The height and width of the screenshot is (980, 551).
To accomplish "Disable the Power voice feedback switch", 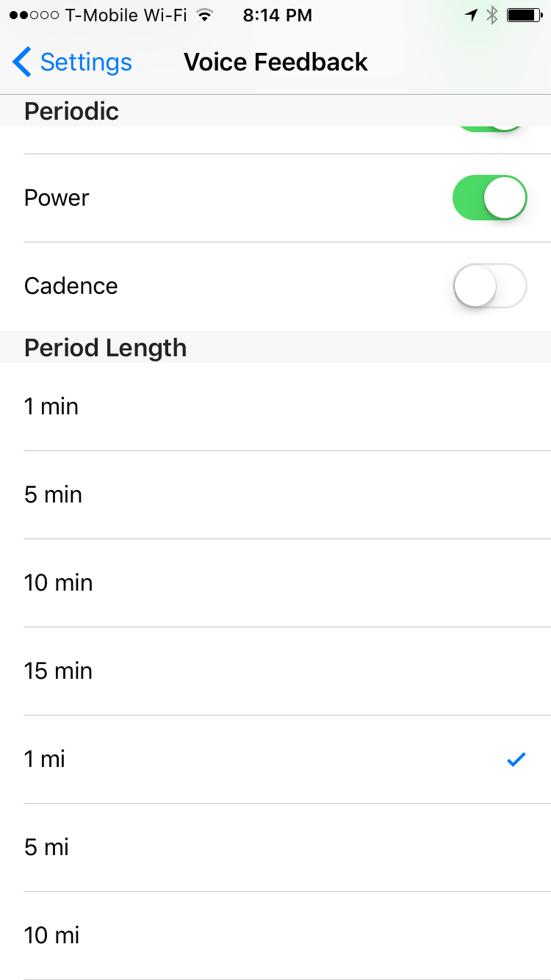I will pyautogui.click(x=490, y=198).
